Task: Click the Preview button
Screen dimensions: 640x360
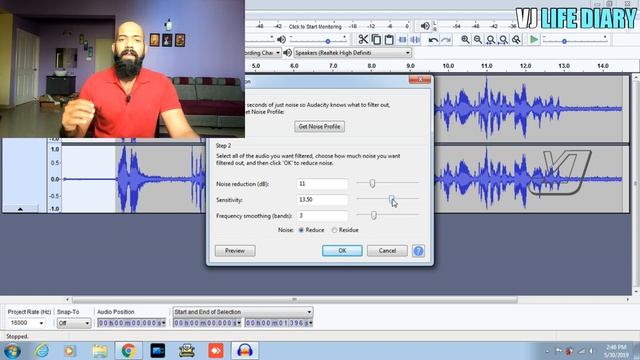Action: point(235,251)
